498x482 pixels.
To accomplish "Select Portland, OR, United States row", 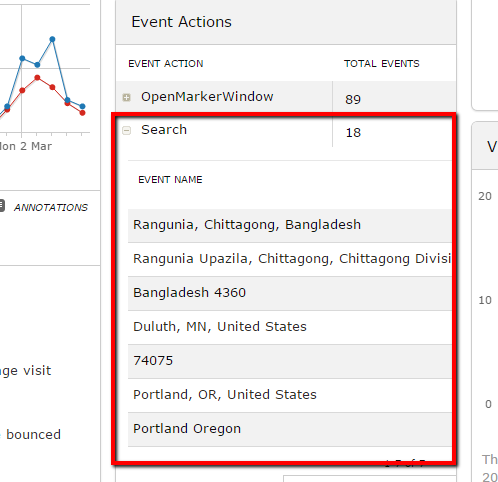I will 290,395.
